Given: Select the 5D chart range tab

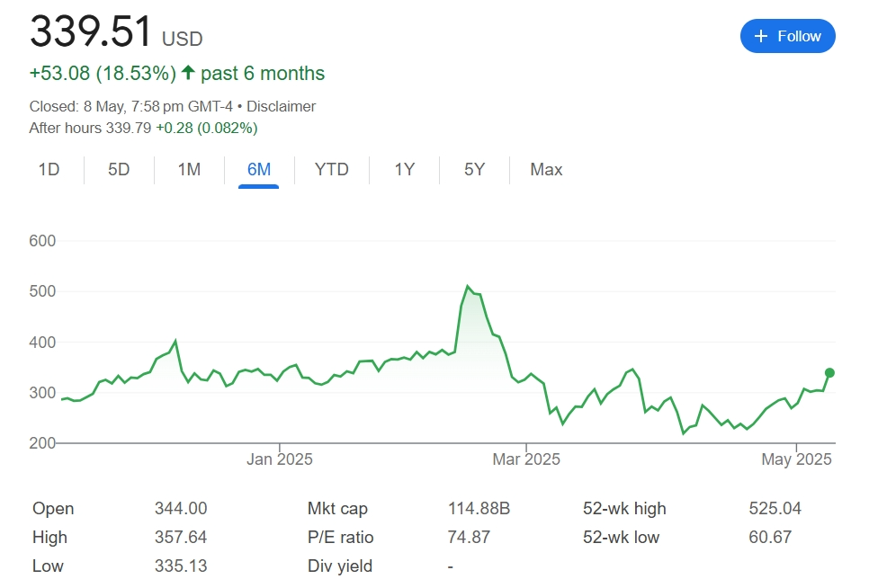Looking at the screenshot, I should pos(119,170).
